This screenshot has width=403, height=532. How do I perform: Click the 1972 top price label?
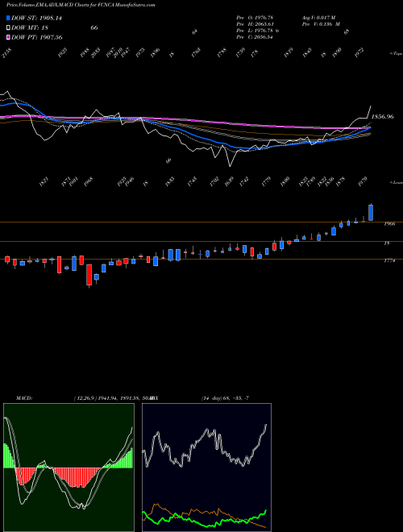click(x=359, y=52)
